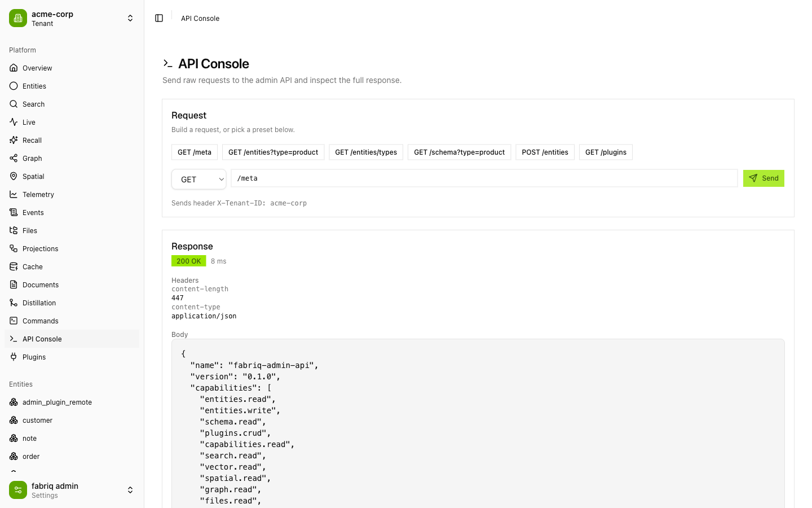The height and width of the screenshot is (508, 812).
Task: Click the Events scroll icon
Action: (14, 212)
